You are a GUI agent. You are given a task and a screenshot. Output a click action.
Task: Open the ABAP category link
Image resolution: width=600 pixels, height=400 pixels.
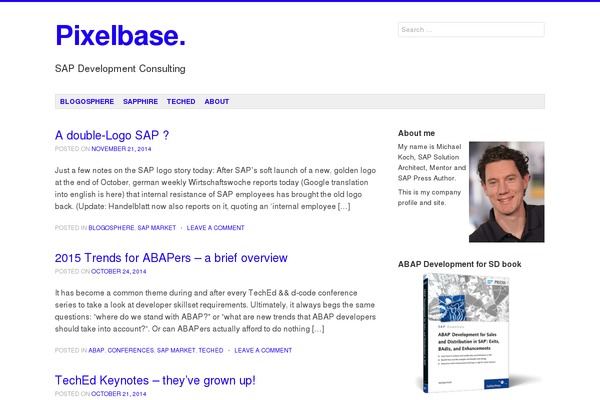point(96,350)
